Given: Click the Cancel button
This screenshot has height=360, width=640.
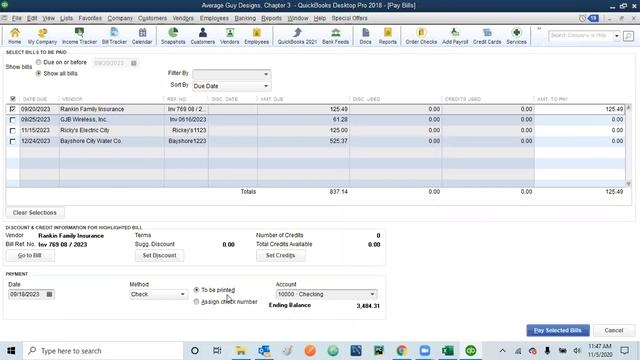Looking at the screenshot, I should coord(613,330).
